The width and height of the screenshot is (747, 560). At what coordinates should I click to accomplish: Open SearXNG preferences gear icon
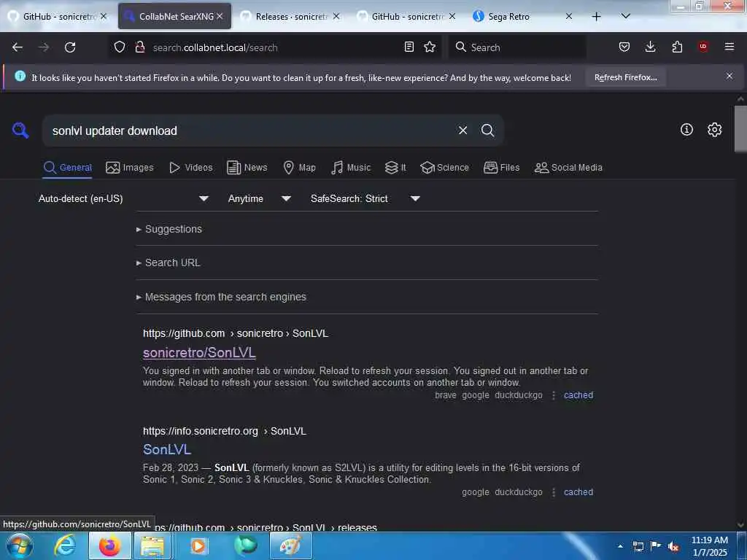tap(715, 130)
